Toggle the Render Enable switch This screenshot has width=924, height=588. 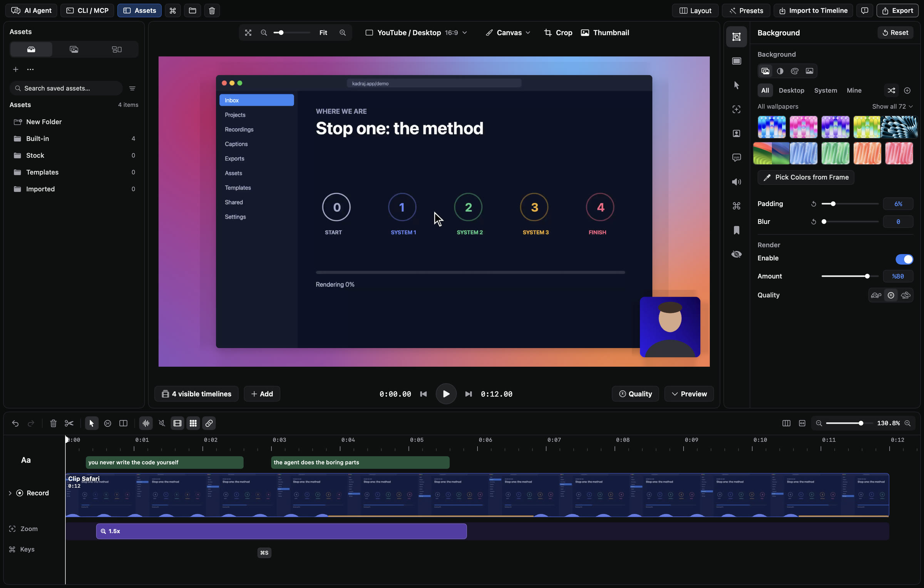[x=904, y=259]
